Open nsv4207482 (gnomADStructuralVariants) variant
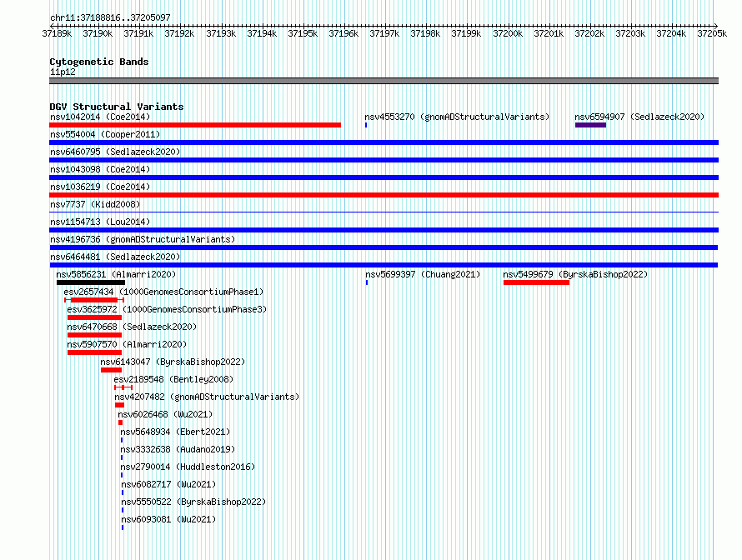Screen dimensions: 742x560 click(x=207, y=397)
